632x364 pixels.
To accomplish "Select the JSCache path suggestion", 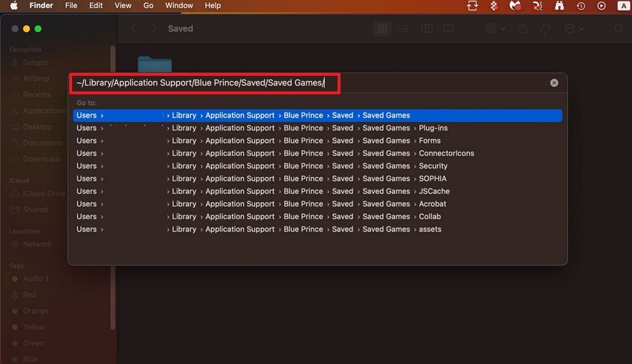I will (317, 191).
